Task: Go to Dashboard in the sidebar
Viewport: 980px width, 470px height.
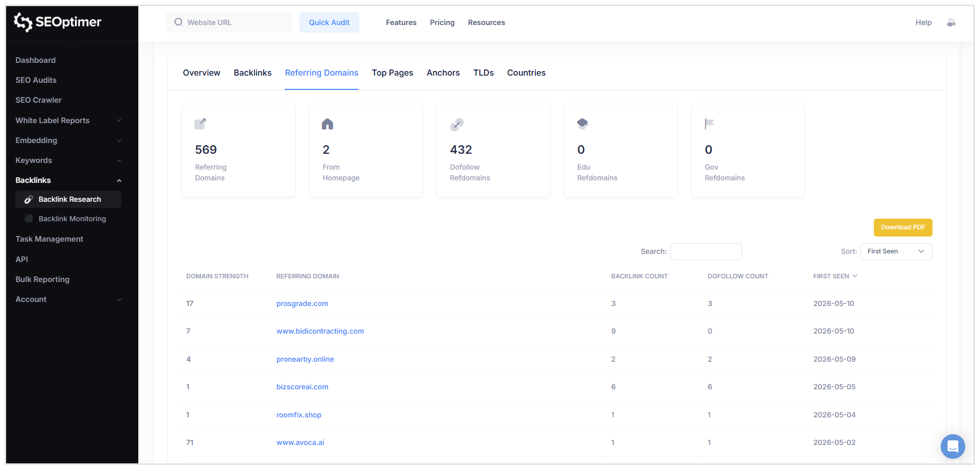Action: click(x=36, y=60)
